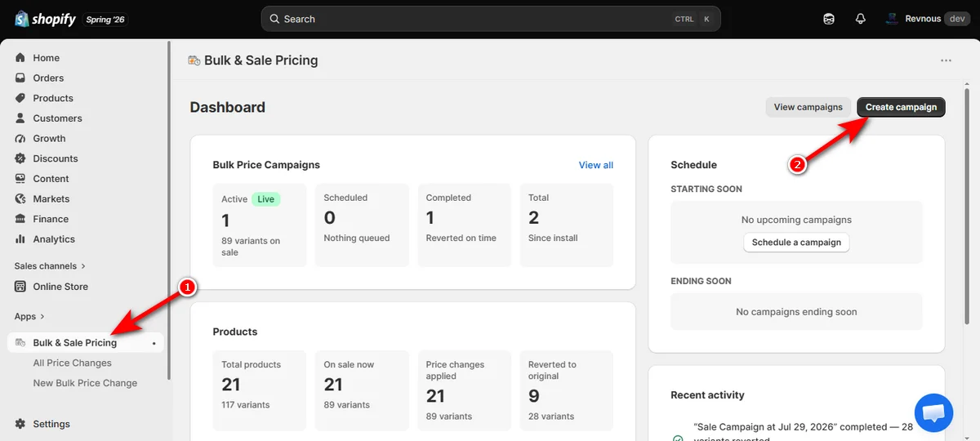Click the View campaigns button
Viewport: 980px width, 441px height.
[808, 107]
